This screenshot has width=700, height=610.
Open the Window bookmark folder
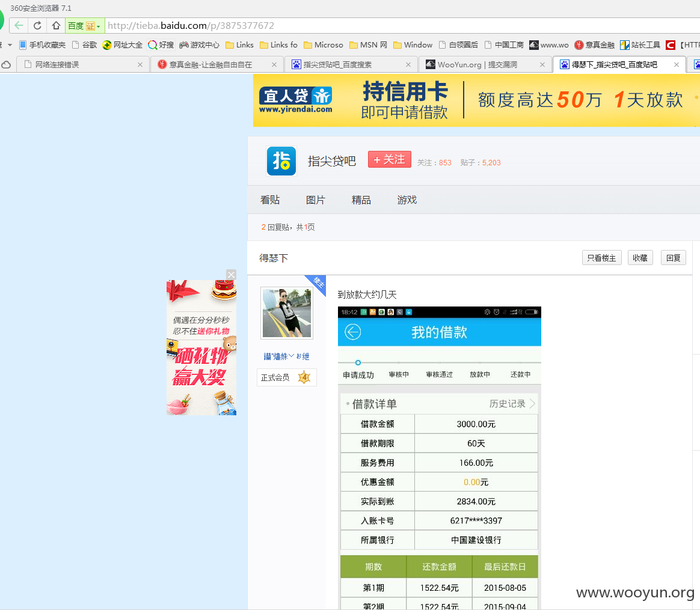point(413,44)
